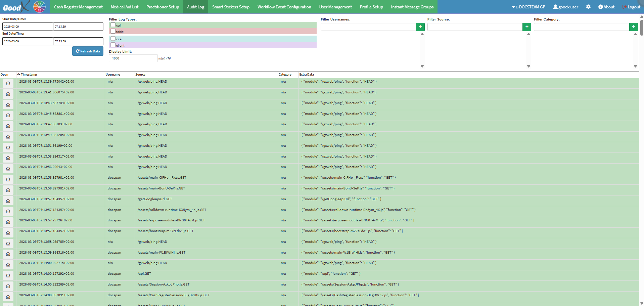Check the client log type checkbox
This screenshot has width=644, height=306.
click(113, 45)
